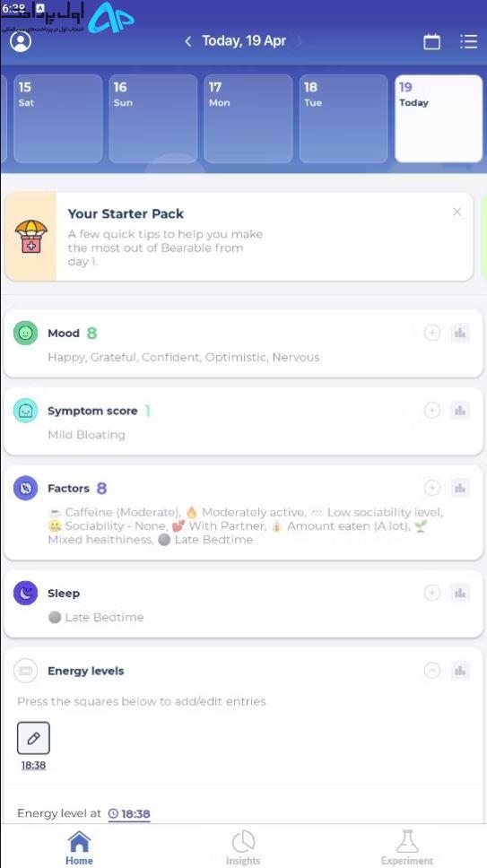Switch to the Insights tab
The width and height of the screenshot is (487, 868).
tap(243, 847)
